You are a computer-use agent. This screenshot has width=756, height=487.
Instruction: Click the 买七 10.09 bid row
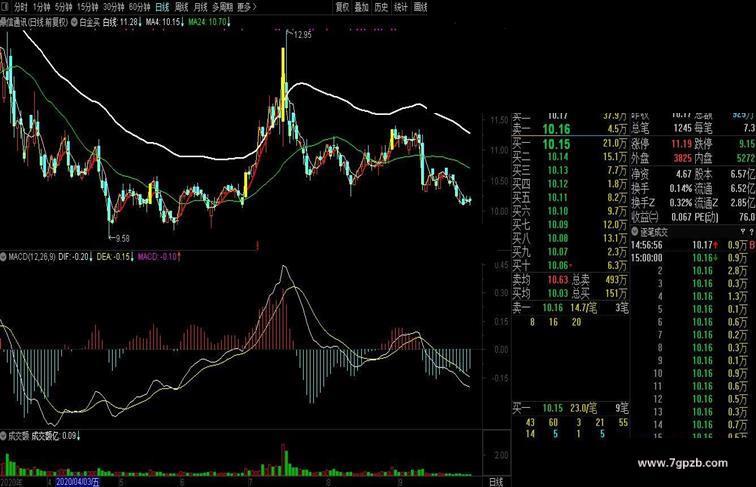coord(570,224)
